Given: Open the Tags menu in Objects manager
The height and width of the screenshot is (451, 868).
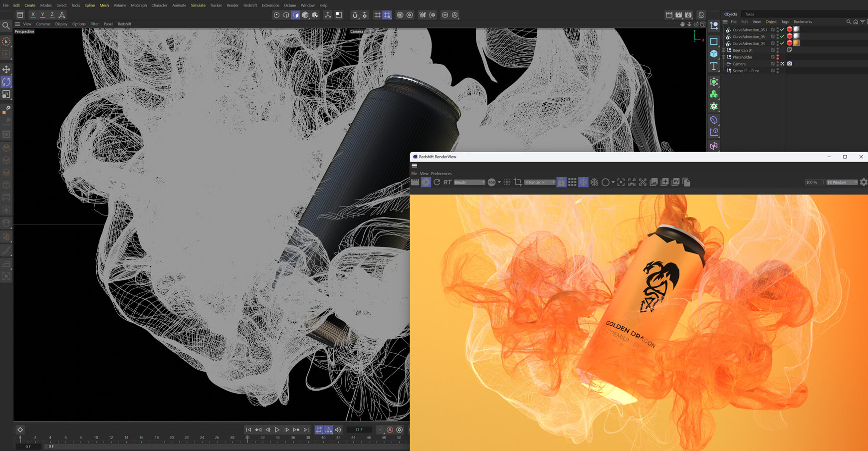Looking at the screenshot, I should click(785, 22).
